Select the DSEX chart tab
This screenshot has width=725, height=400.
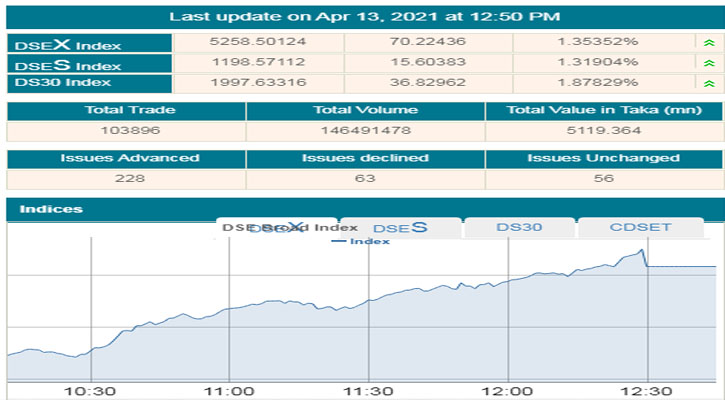pos(276,228)
